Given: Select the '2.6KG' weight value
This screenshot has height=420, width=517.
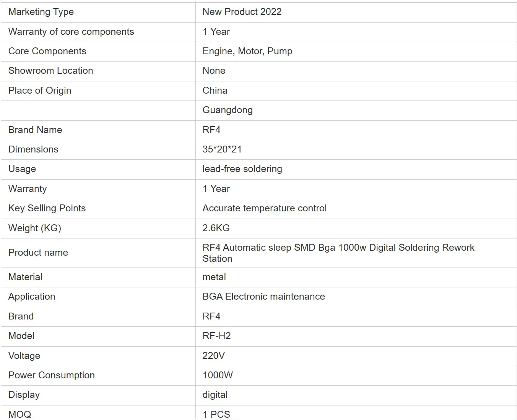Looking at the screenshot, I should [x=216, y=228].
